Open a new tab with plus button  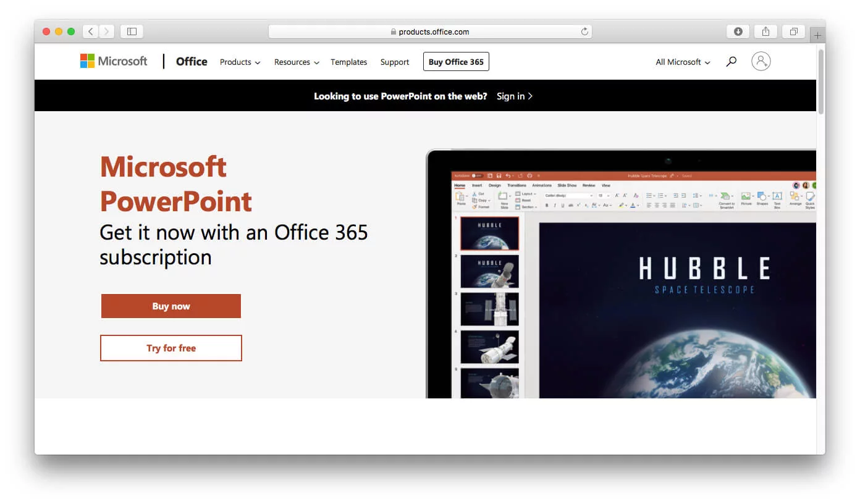817,35
